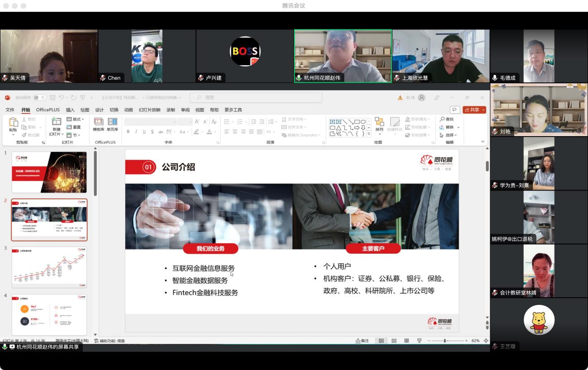Expand the 版式 layout dropdown

(x=75, y=119)
